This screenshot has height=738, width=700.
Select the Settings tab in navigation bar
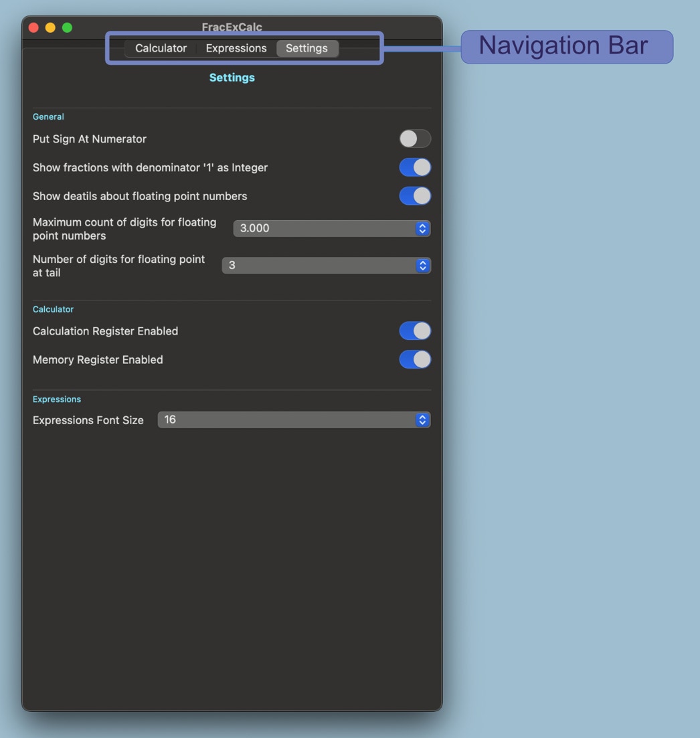(307, 48)
